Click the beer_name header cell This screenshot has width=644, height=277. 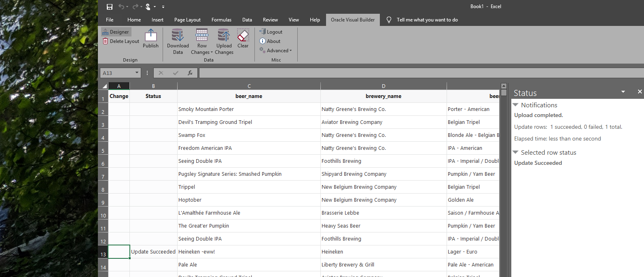(249, 96)
